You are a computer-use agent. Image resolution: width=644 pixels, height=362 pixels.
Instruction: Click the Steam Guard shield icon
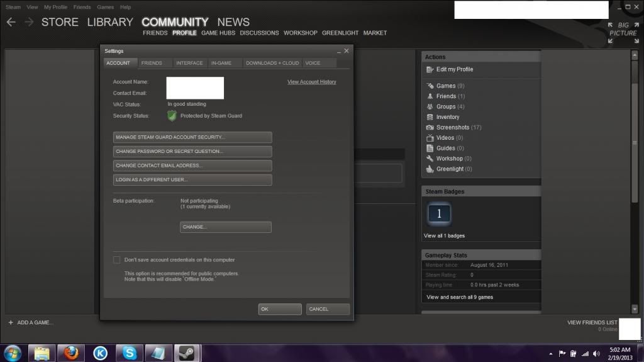[172, 116]
